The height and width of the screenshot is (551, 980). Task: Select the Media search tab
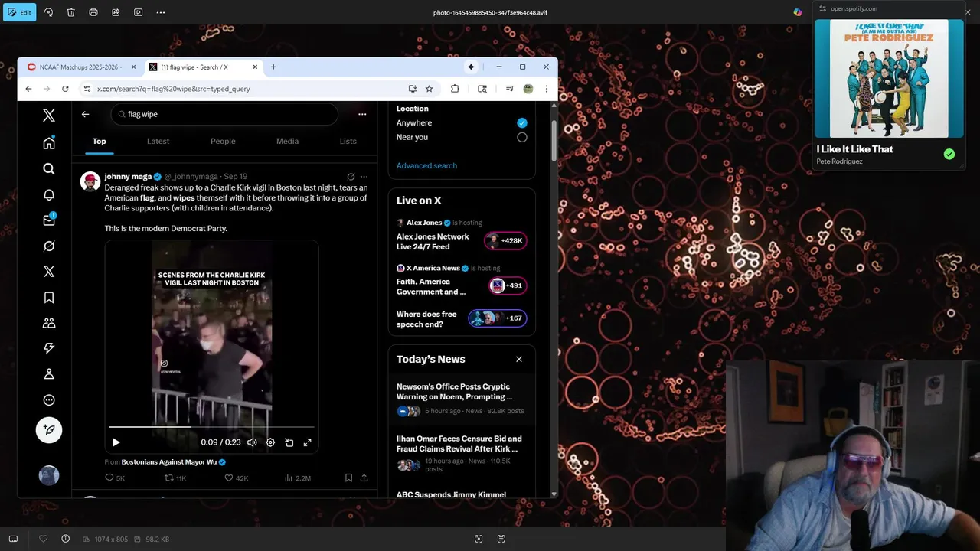pos(287,141)
